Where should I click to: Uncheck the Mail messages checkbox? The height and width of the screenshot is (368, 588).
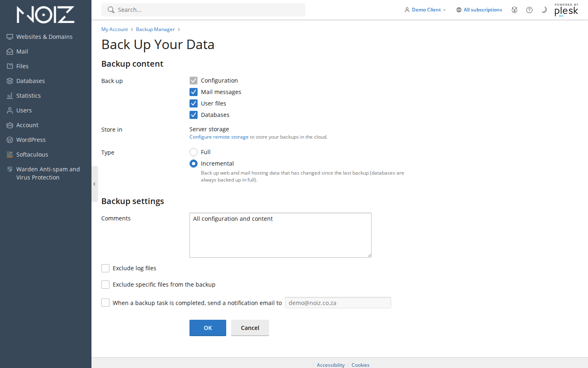(194, 92)
